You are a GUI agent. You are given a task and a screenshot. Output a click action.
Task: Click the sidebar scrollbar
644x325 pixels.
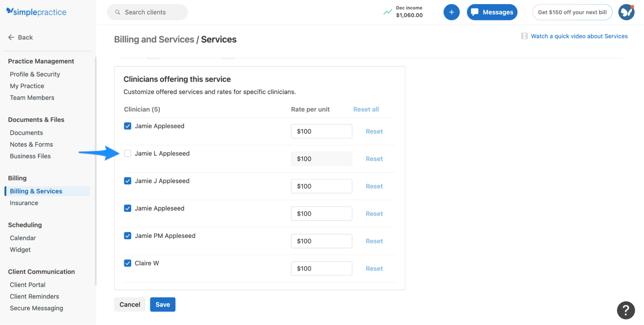tap(96, 171)
